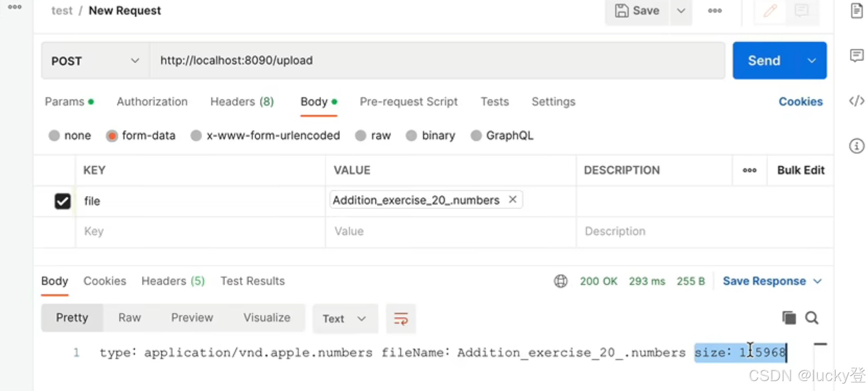Image resolution: width=868 pixels, height=391 pixels.
Task: Expand the Text response format dropdown
Action: (345, 319)
